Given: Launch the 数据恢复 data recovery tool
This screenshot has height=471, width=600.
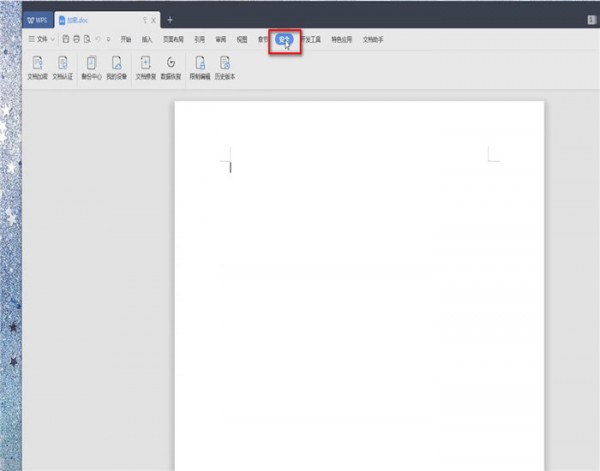Looking at the screenshot, I should tap(171, 68).
